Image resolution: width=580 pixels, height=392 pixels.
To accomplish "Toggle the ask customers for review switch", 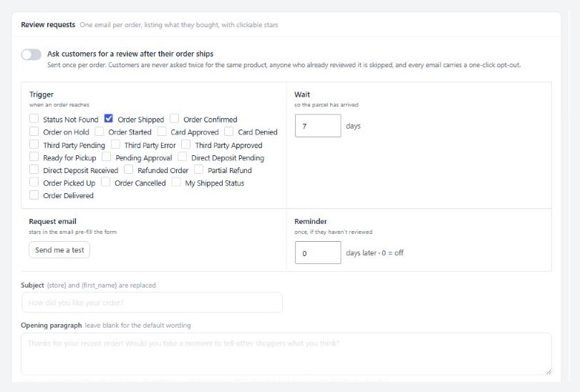I will (x=31, y=54).
